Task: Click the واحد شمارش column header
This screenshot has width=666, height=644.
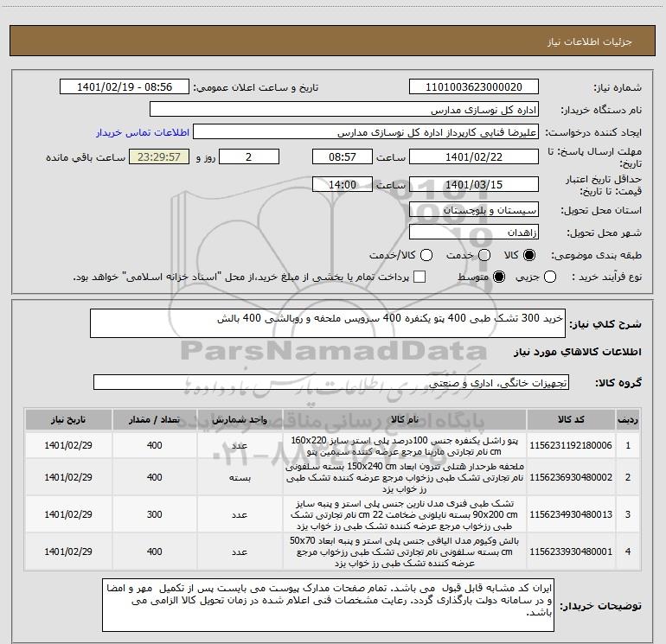Action: (x=240, y=419)
